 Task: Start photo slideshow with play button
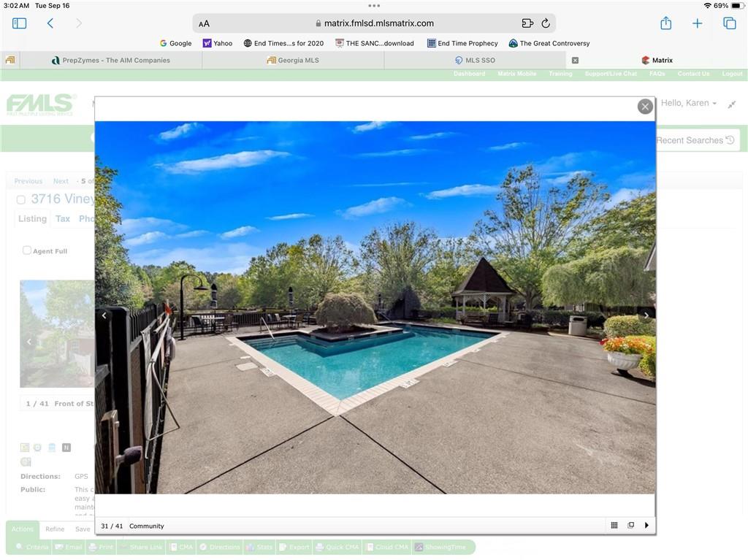pyautogui.click(x=646, y=526)
